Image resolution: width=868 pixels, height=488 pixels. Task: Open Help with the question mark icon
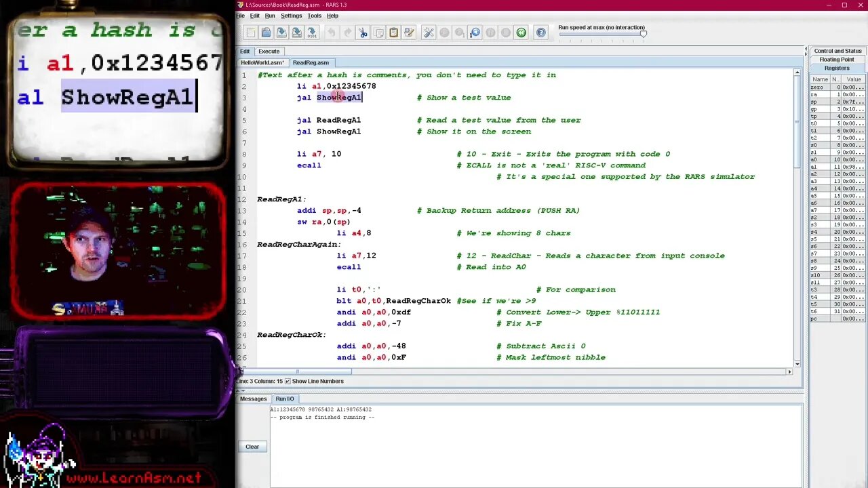[541, 33]
